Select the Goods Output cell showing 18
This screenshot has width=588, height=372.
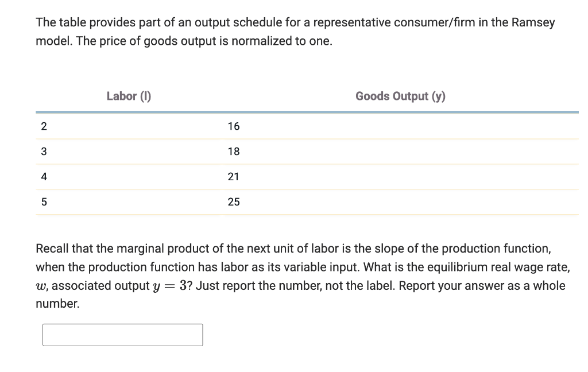[233, 151]
